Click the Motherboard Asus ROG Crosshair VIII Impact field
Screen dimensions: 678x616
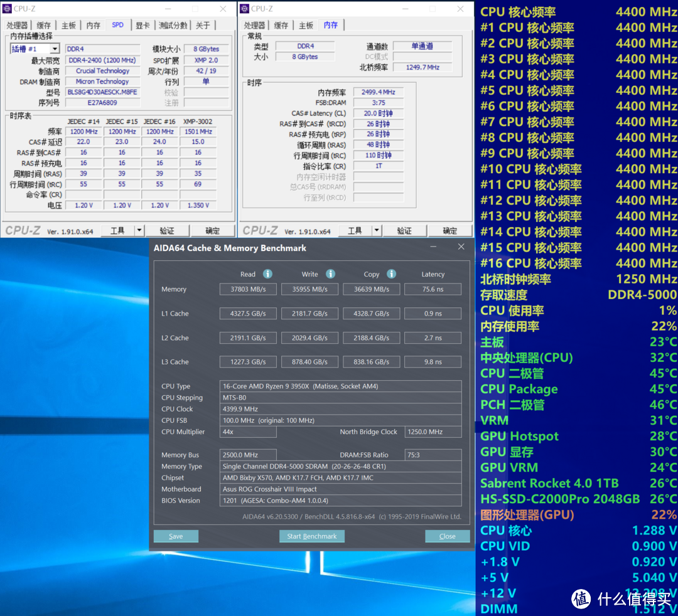(x=340, y=489)
